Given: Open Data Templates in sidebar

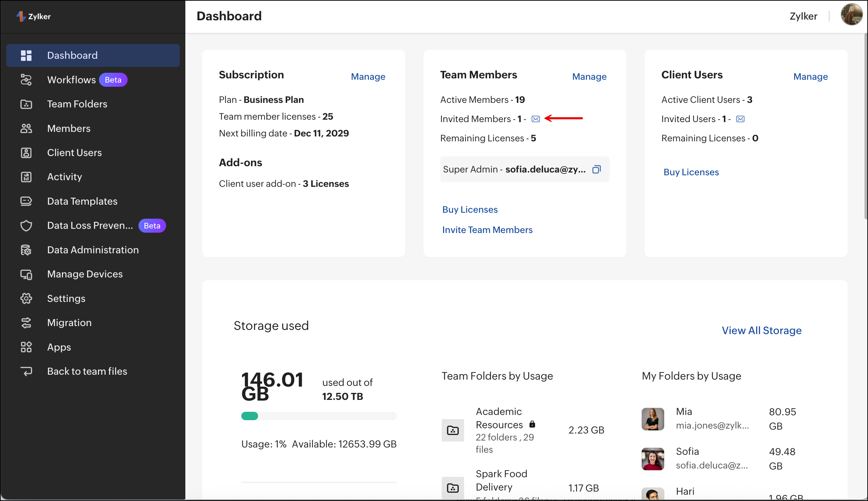Looking at the screenshot, I should (x=82, y=201).
